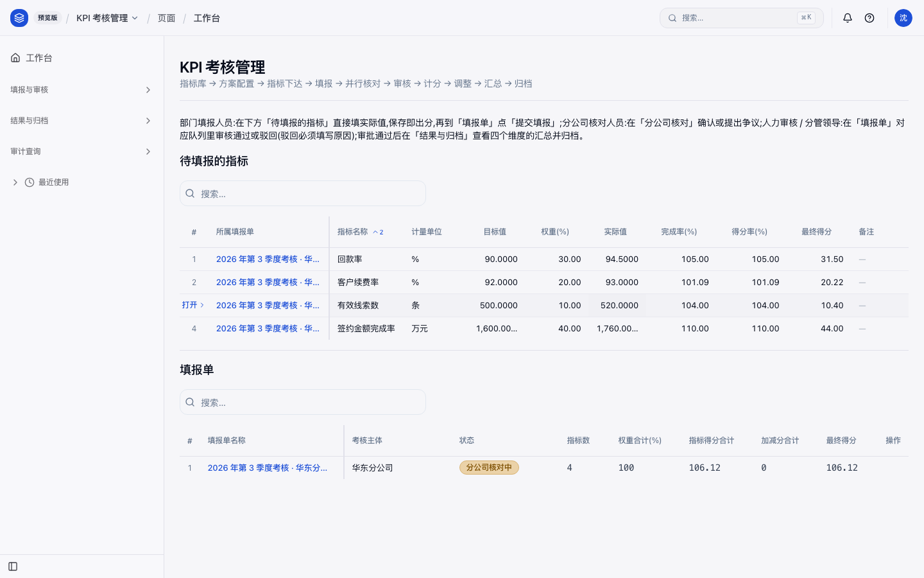Edit 实际值 cell 1,760.00 for 签约金额完成率

tap(617, 329)
